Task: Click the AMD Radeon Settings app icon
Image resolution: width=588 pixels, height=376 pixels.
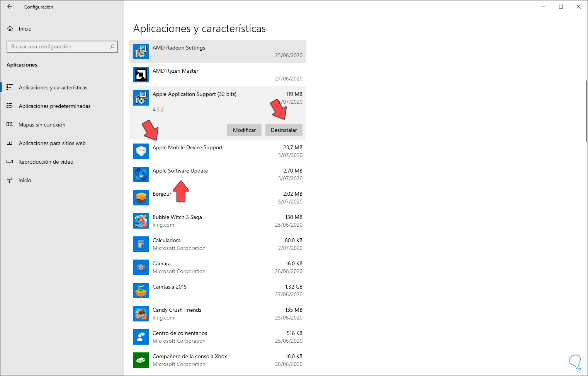Action: (x=141, y=51)
